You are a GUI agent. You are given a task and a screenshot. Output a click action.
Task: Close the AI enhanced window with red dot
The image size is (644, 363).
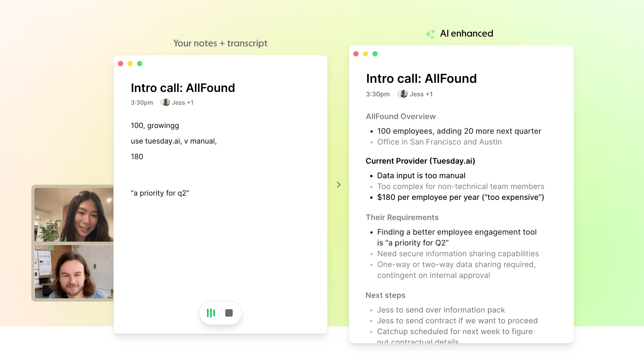[356, 54]
